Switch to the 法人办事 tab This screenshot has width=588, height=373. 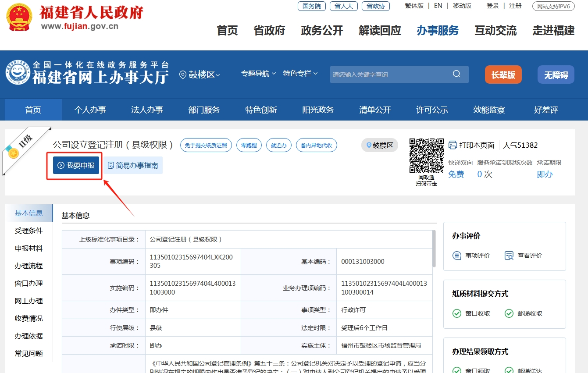[147, 110]
